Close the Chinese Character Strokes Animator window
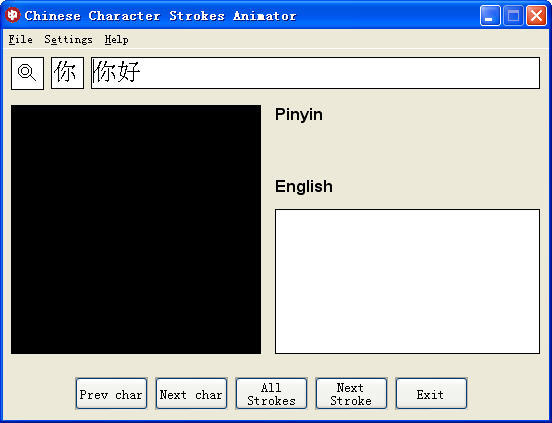 [536, 16]
